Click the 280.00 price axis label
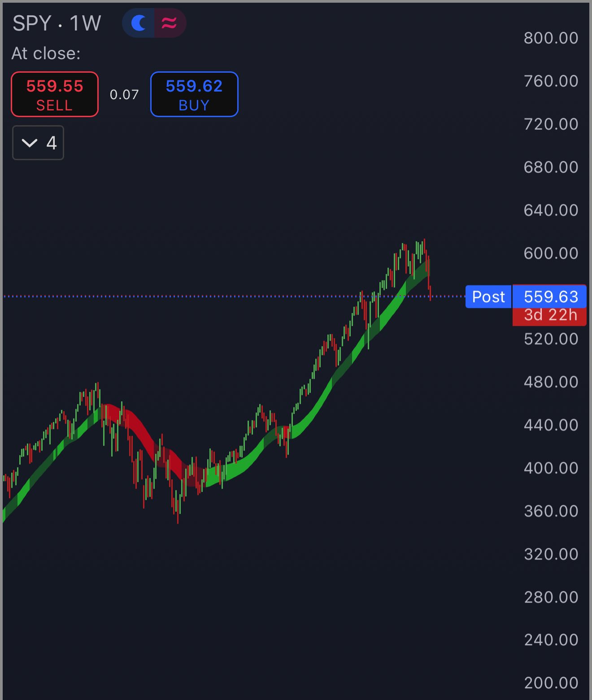The width and height of the screenshot is (592, 700). click(x=551, y=598)
